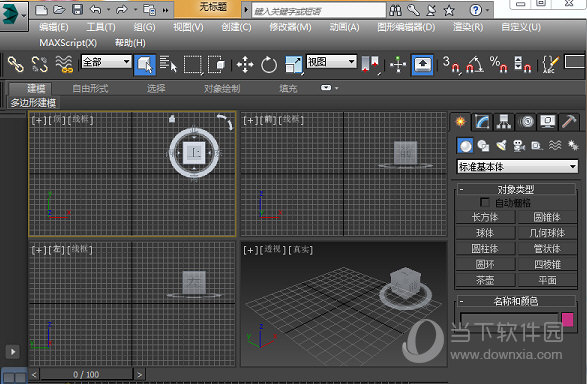The image size is (587, 384).
Task: Open subscription center key icon
Action: click(x=413, y=10)
